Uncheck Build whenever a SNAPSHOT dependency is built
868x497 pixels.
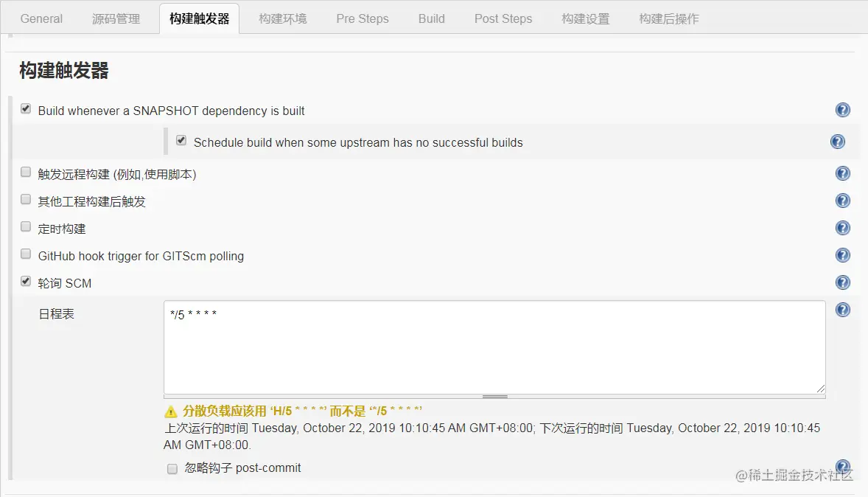click(26, 108)
